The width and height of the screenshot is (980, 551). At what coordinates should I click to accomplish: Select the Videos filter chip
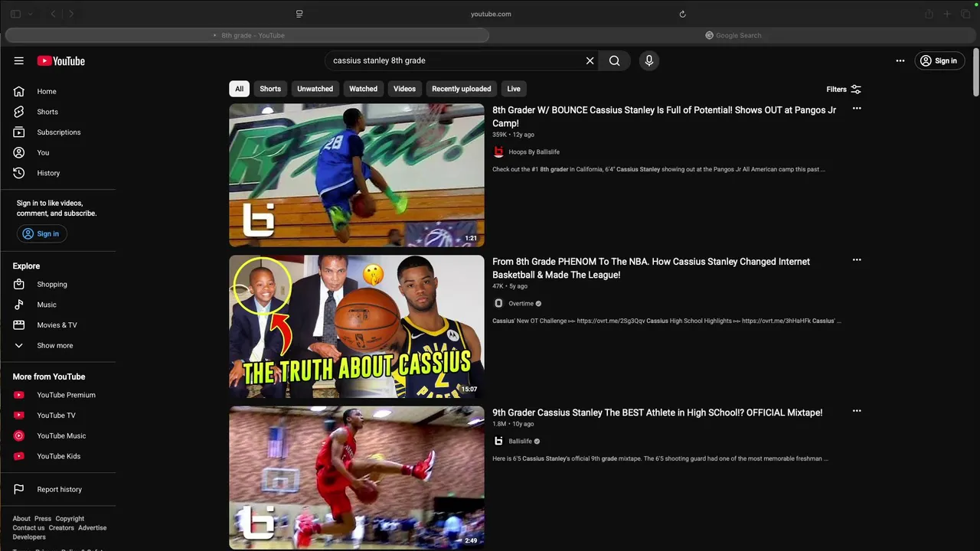click(x=404, y=89)
